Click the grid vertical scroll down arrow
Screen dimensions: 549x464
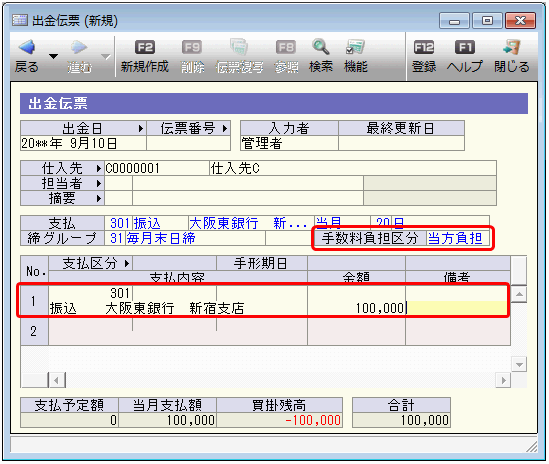coord(519,364)
